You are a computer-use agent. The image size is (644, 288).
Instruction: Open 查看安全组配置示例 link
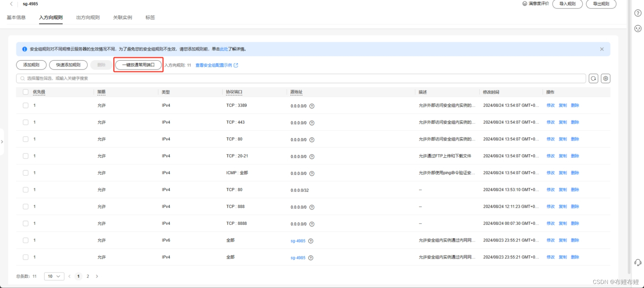point(217,65)
